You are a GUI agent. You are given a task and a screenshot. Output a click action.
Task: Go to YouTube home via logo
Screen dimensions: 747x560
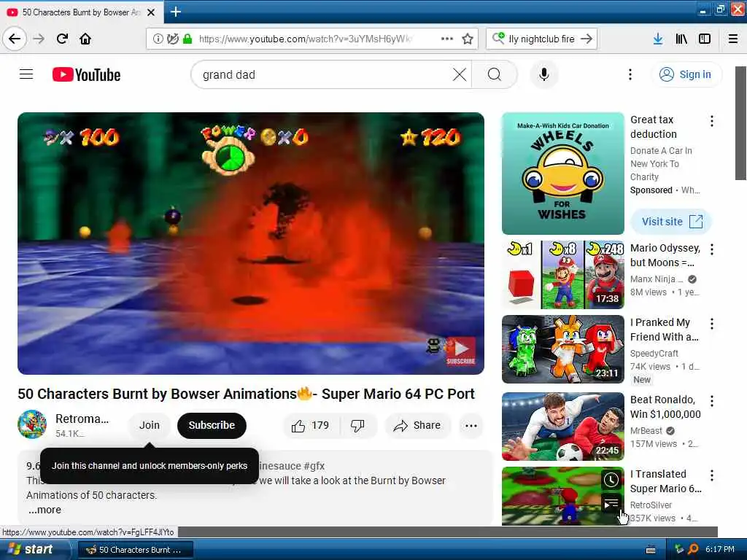coord(86,75)
